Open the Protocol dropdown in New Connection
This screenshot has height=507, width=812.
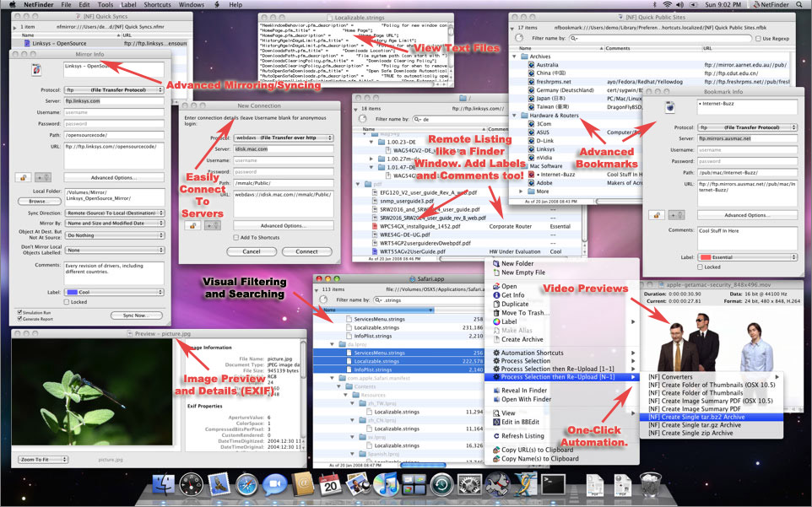[284, 138]
